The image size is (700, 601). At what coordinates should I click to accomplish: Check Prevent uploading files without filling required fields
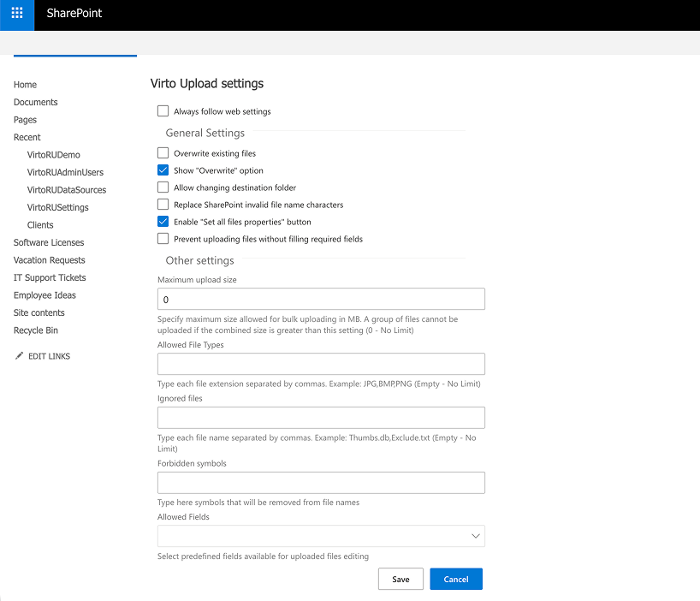point(163,239)
